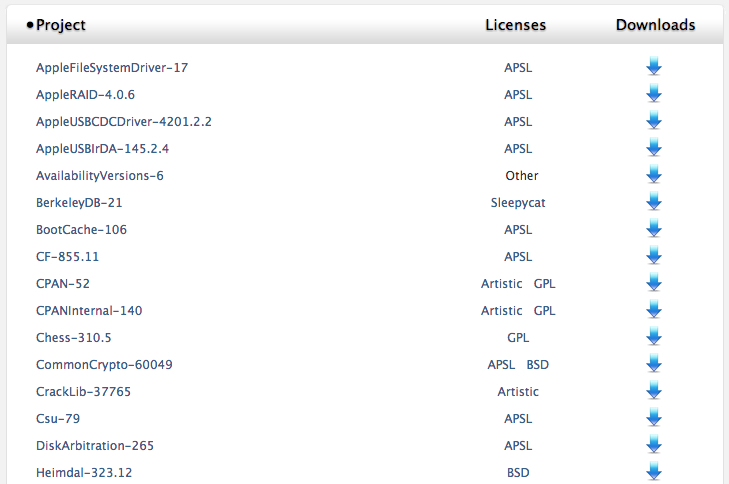Open the GPL license link for Chess-310.5
The width and height of the screenshot is (729, 484).
click(518, 338)
